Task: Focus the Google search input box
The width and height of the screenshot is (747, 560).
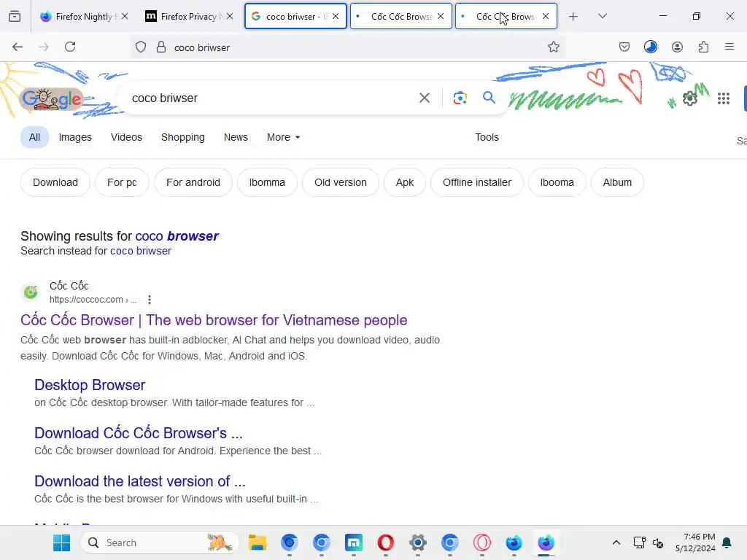Action: click(x=271, y=98)
